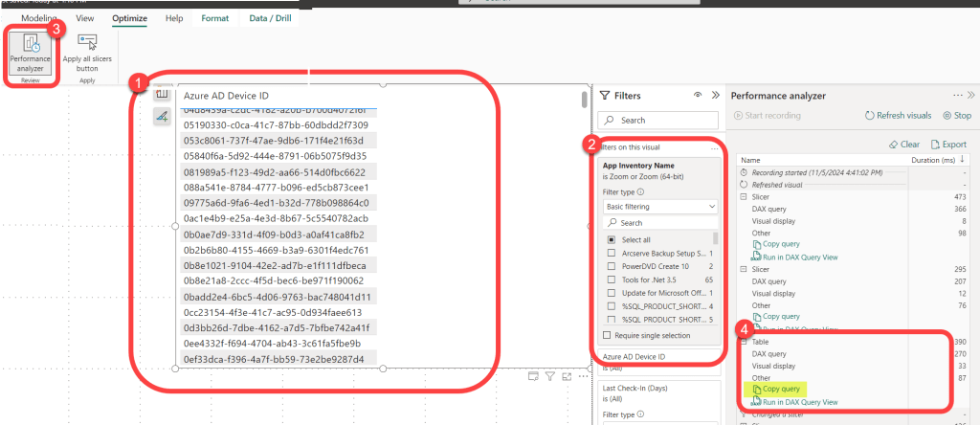Check the Update for Microsoft Off... checkbox
The height and width of the screenshot is (425, 980).
pos(611,293)
